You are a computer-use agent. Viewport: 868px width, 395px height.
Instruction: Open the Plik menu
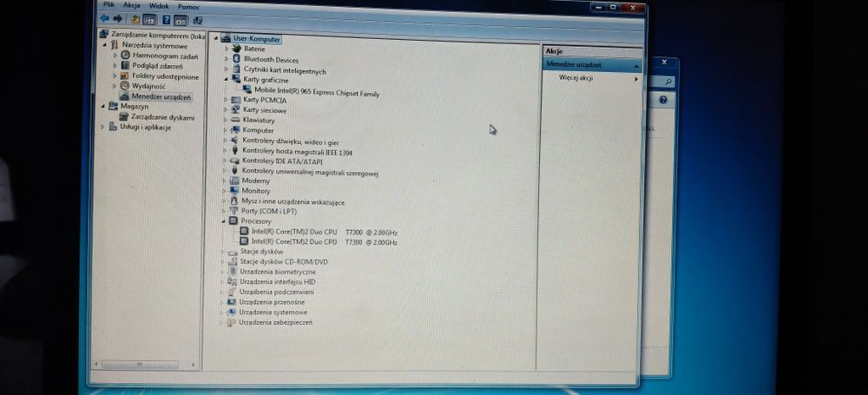pos(109,4)
